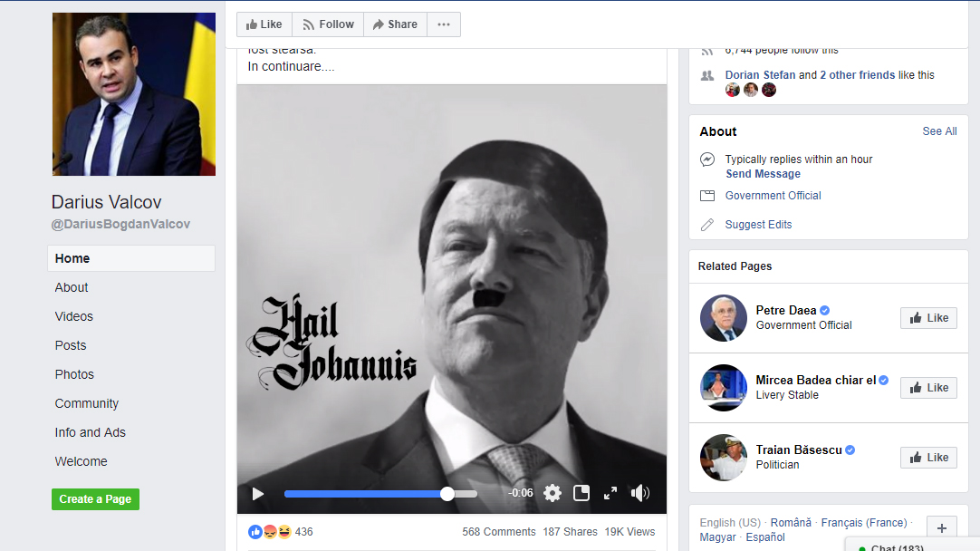This screenshot has height=551, width=980.
Task: Play the video
Action: pos(258,494)
